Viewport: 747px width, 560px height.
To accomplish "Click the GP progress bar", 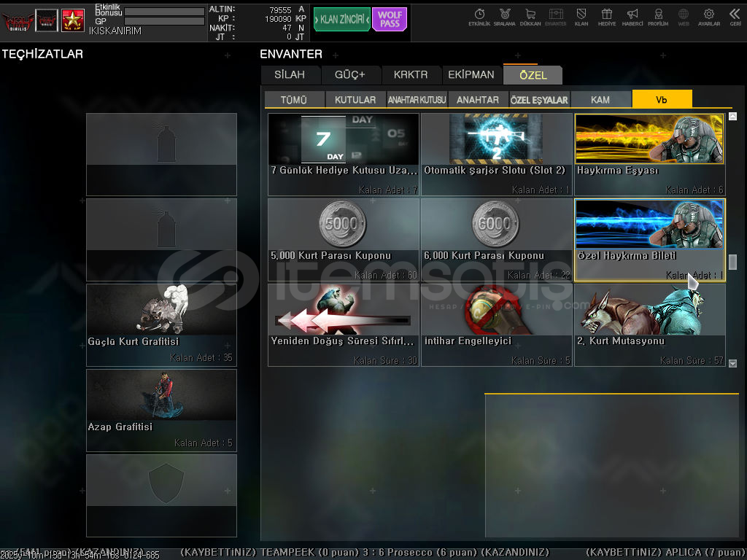I will click(164, 21).
